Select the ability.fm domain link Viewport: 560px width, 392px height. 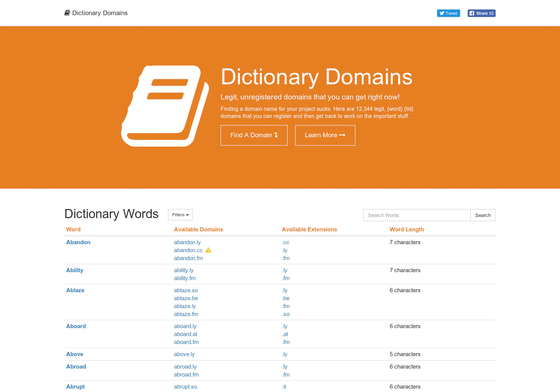pyautogui.click(x=185, y=278)
